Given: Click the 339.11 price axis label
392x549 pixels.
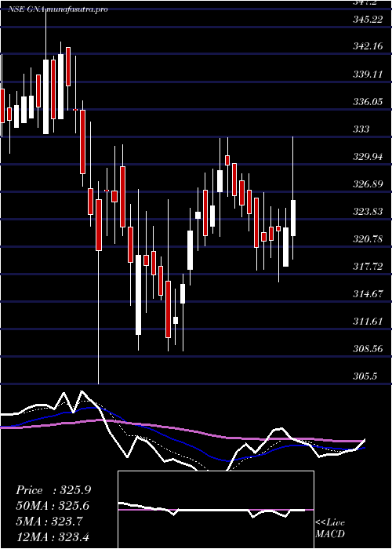Looking at the screenshot, I should click(368, 75).
